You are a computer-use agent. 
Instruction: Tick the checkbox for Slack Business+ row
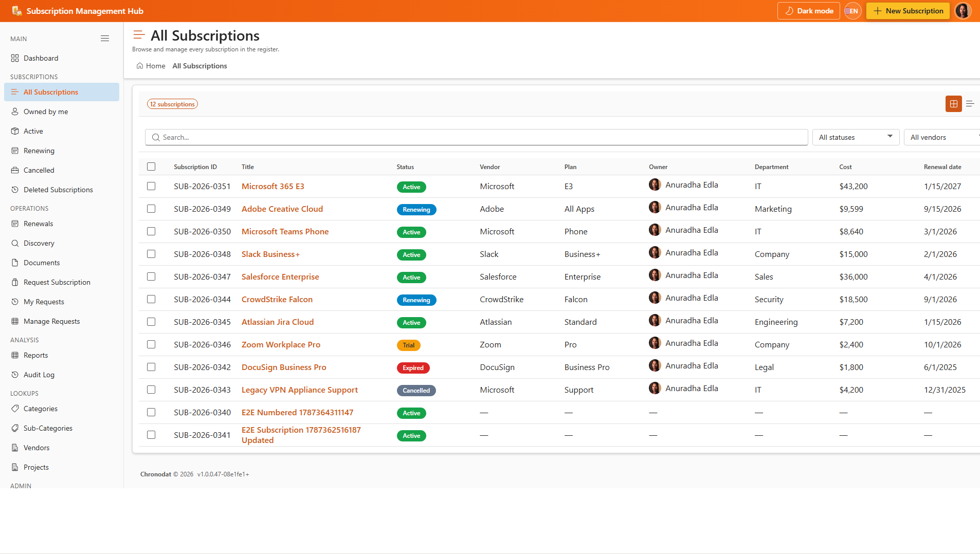[x=151, y=254]
